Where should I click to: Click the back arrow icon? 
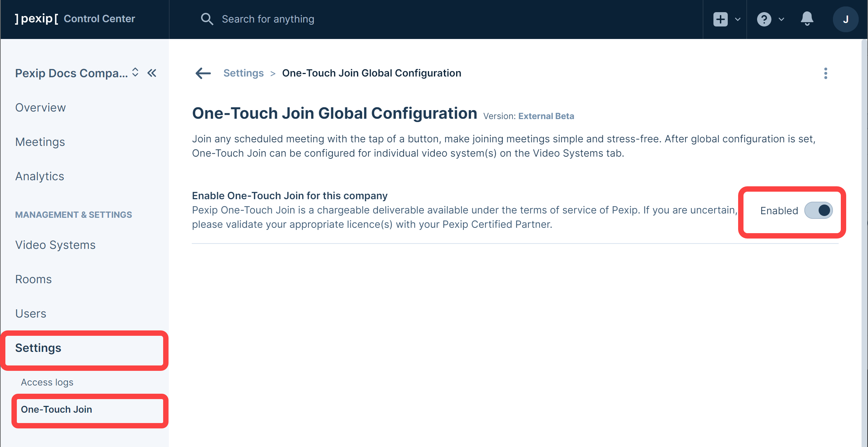(x=203, y=73)
